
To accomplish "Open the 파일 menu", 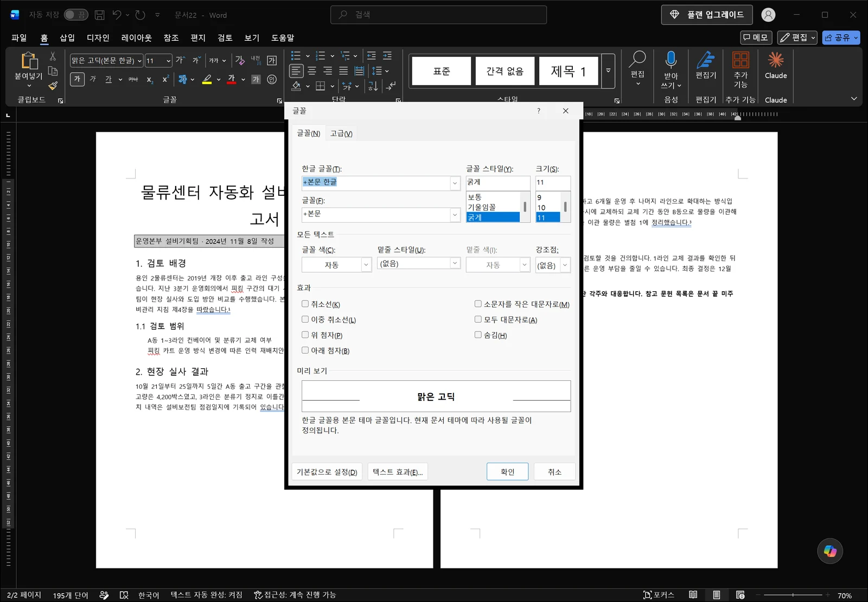I will [19, 37].
